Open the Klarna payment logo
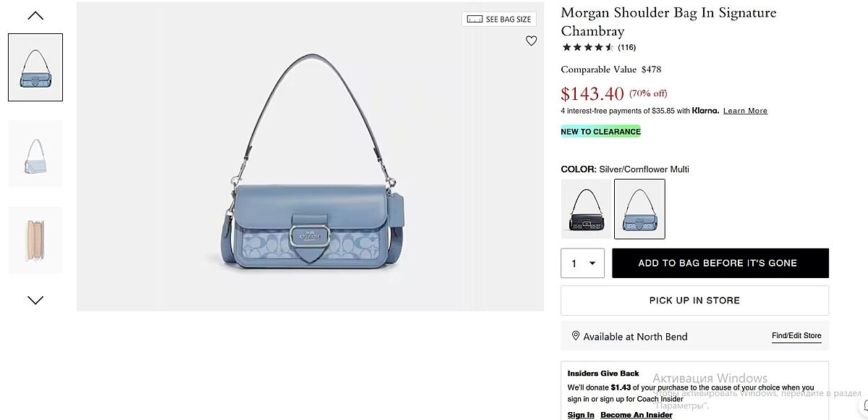 [x=705, y=111]
